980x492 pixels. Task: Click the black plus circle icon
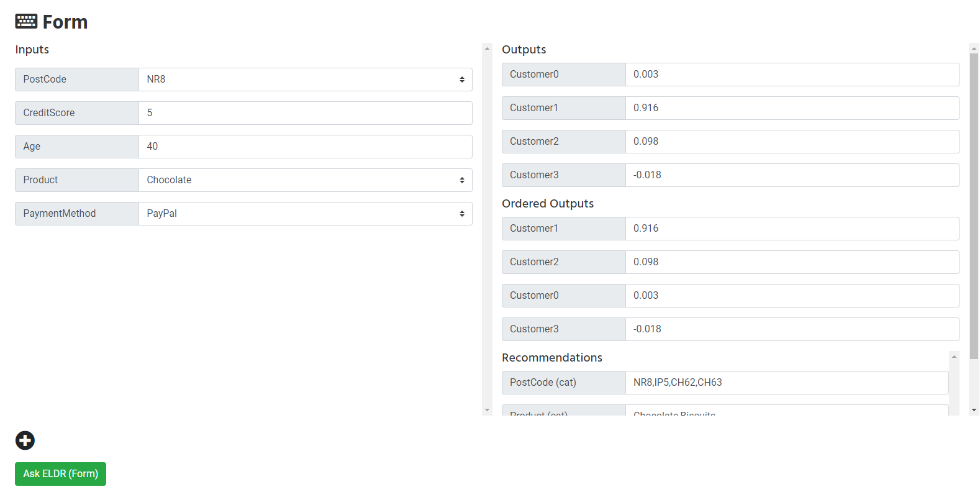[x=25, y=440]
